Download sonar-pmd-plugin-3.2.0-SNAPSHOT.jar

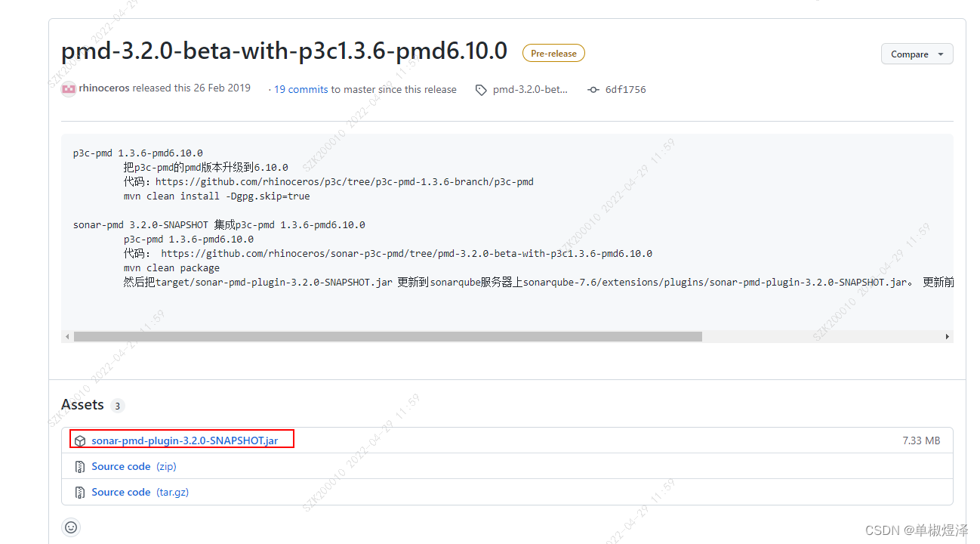coord(185,440)
